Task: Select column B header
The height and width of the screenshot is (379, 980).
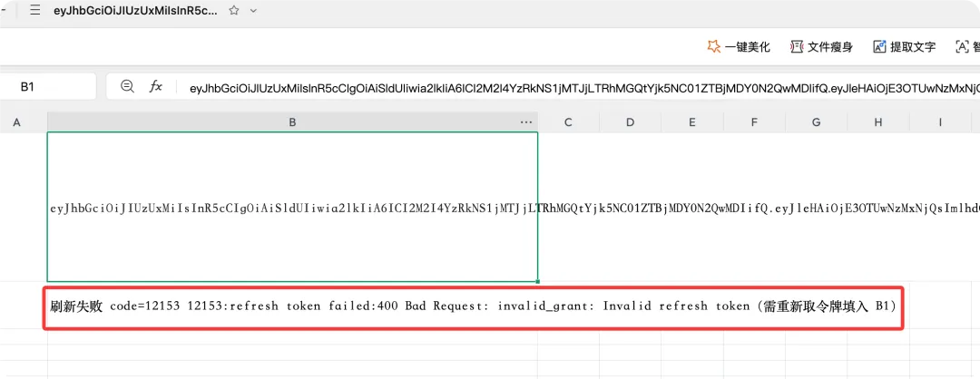Action: [x=292, y=122]
